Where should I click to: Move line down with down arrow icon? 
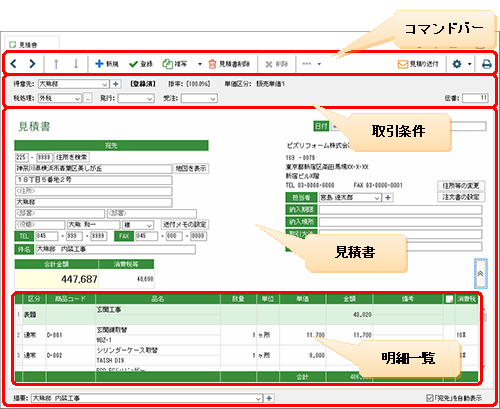(76, 64)
